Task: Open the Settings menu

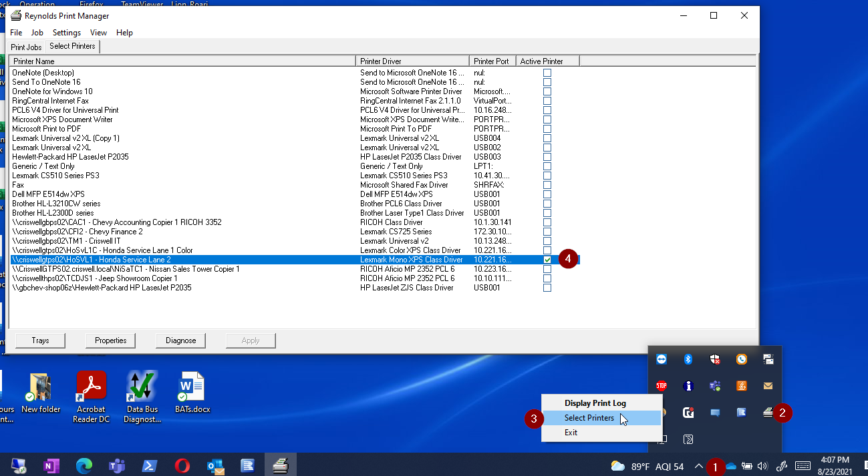Action: click(67, 33)
